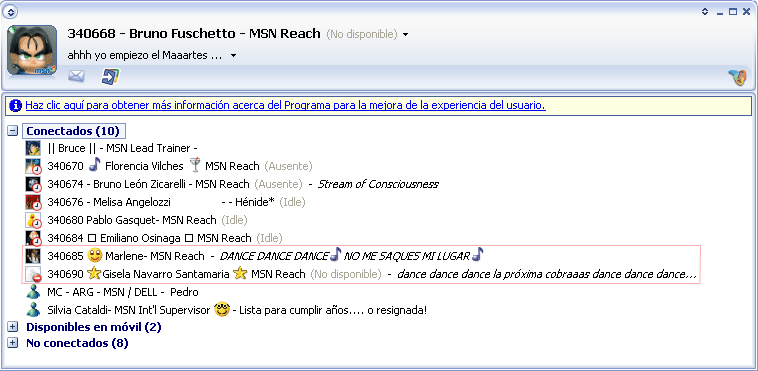
Task: Click Florencia Vilches' away status icon
Action: (x=37, y=170)
